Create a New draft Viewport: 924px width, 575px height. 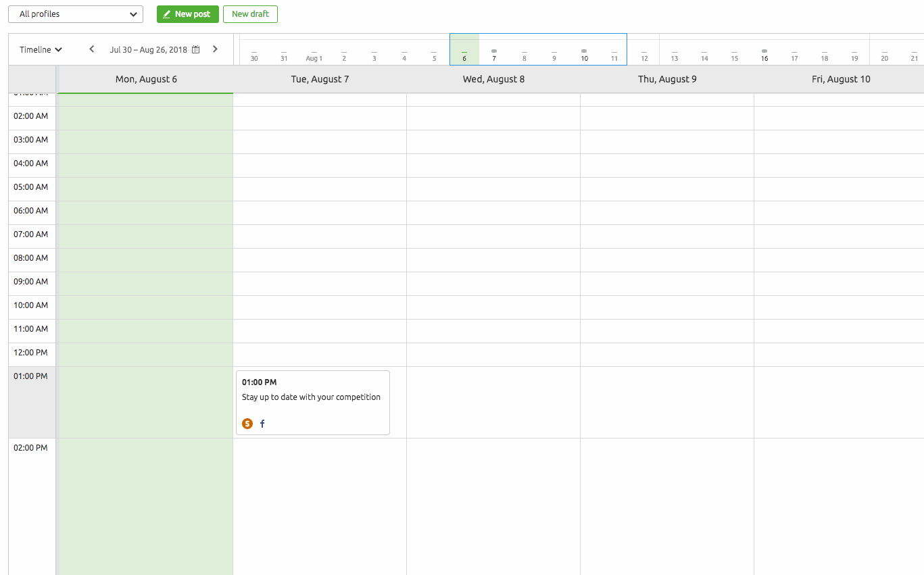[x=250, y=14]
